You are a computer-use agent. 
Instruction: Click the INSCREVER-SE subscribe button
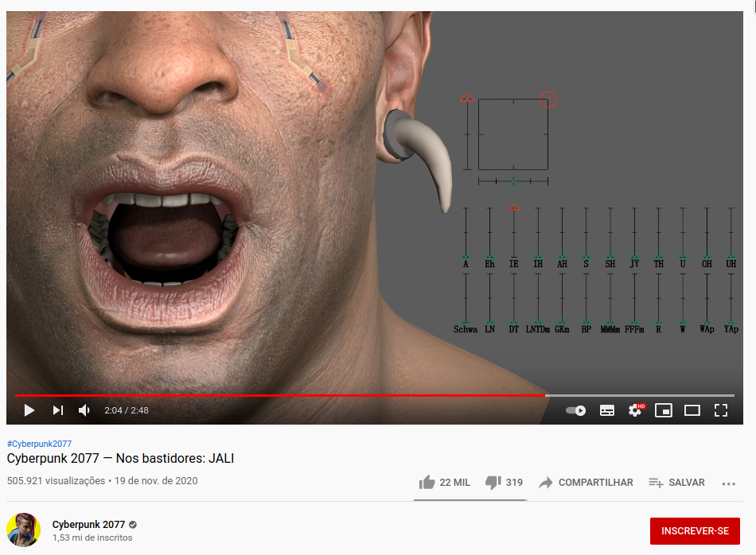pyautogui.click(x=695, y=531)
